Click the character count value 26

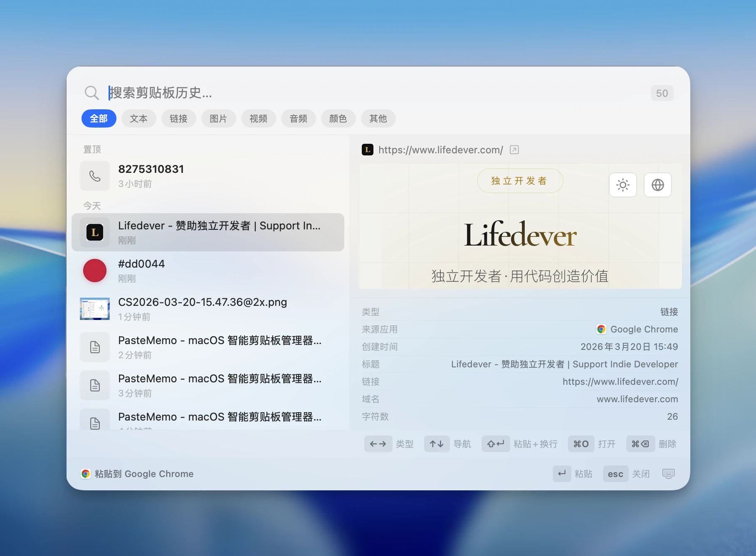tap(672, 416)
